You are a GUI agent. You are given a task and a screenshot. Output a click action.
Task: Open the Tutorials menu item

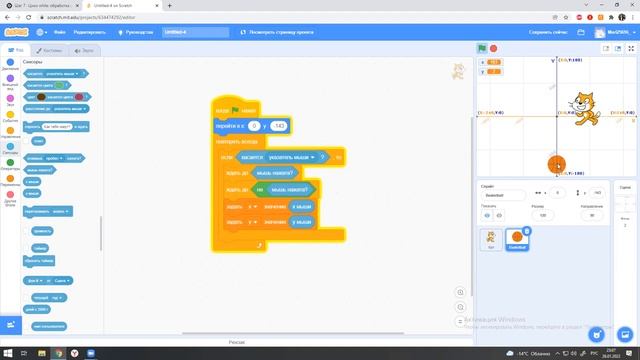click(136, 32)
